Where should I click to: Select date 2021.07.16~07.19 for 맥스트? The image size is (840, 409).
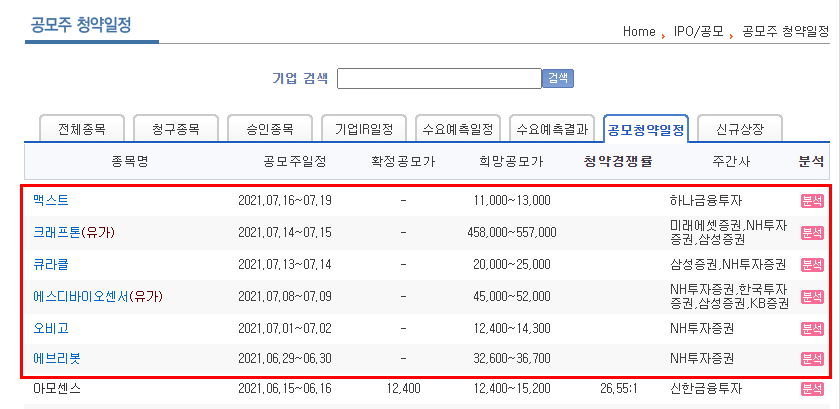[284, 201]
